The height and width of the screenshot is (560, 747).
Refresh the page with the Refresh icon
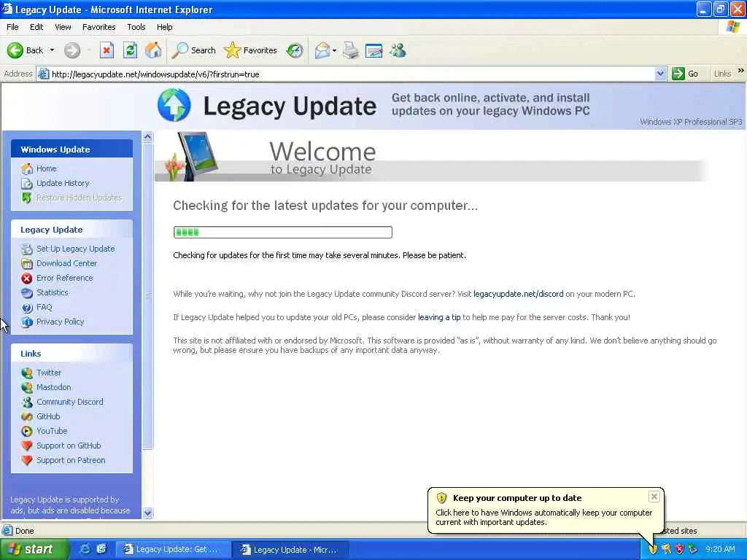(130, 50)
